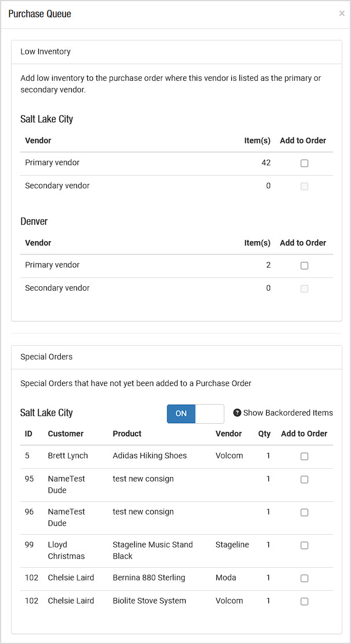Click the Product column header

point(127,434)
